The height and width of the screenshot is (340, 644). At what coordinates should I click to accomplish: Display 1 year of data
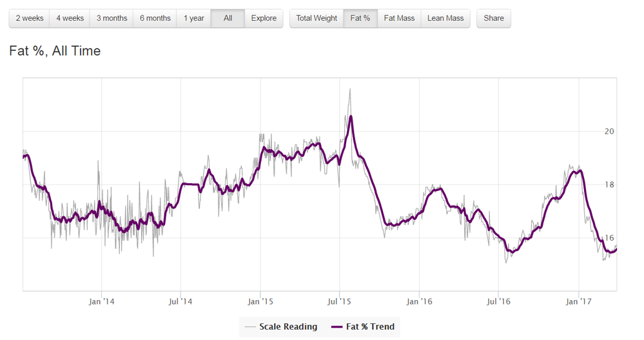point(194,18)
